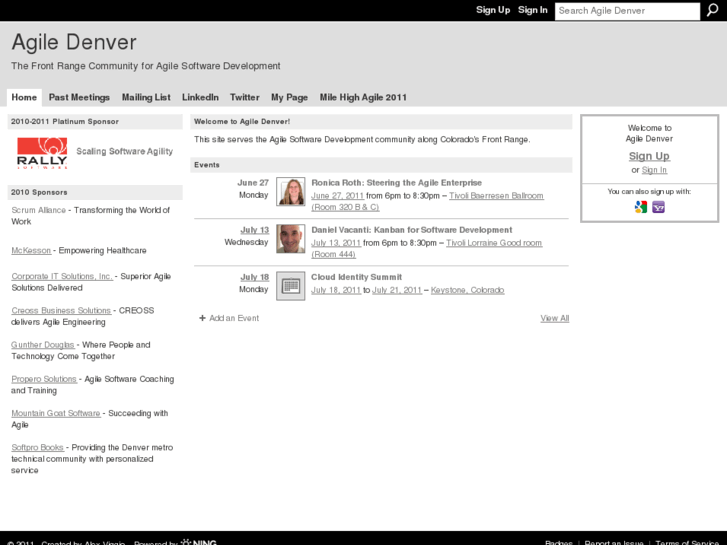
Task: Open the Badges footer link
Action: (559, 542)
